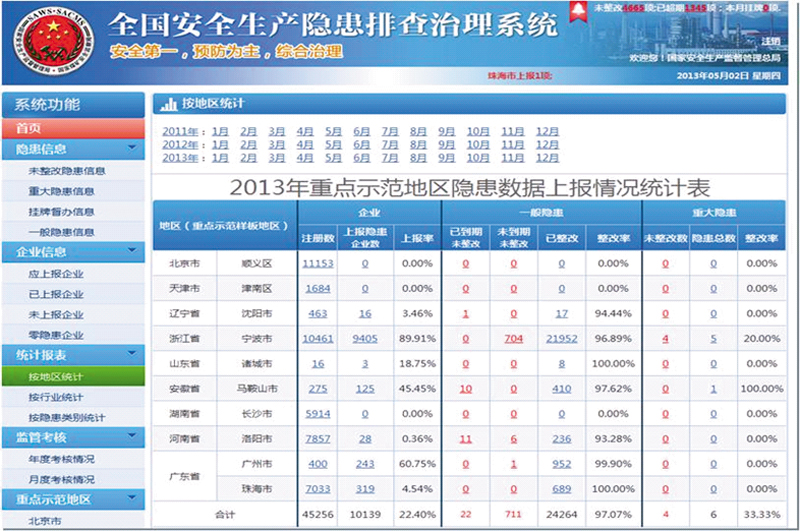Image resolution: width=800 pixels, height=531 pixels.
Task: Click 马鞍山市 overdue unrectified count 10
Action: click(x=465, y=388)
